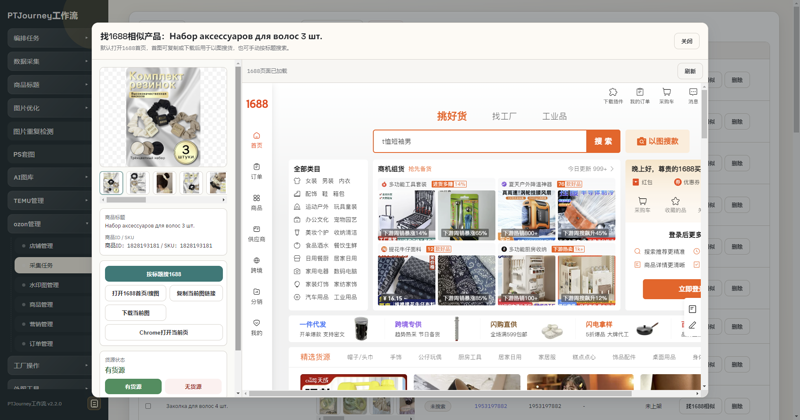The image size is (800, 420).
Task: Expand the 商品标题 sidebar menu
Action: point(49,85)
